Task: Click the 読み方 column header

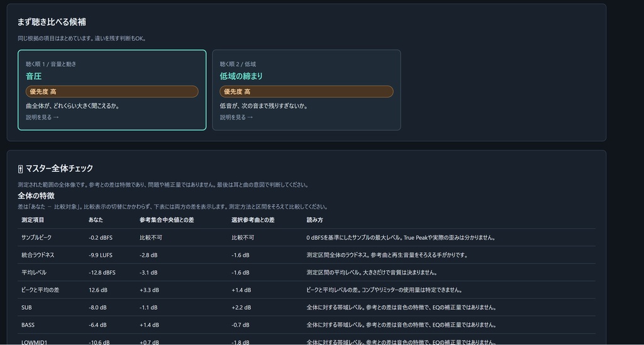Action: 314,220
